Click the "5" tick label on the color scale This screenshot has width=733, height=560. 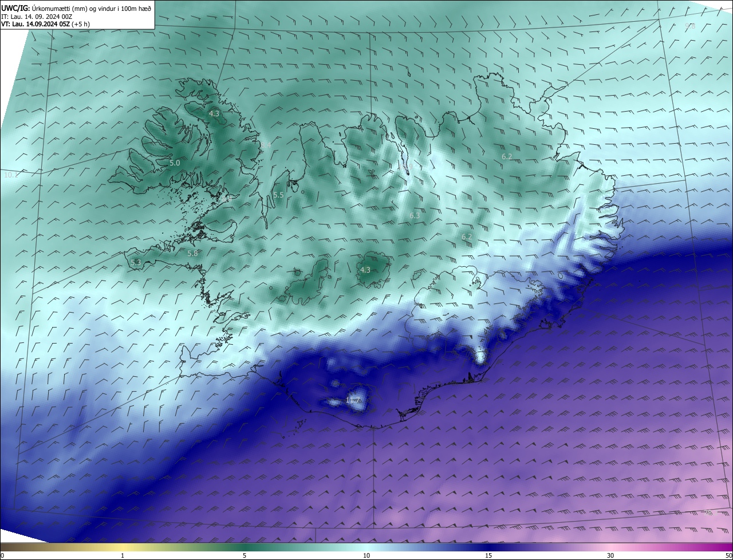click(245, 555)
